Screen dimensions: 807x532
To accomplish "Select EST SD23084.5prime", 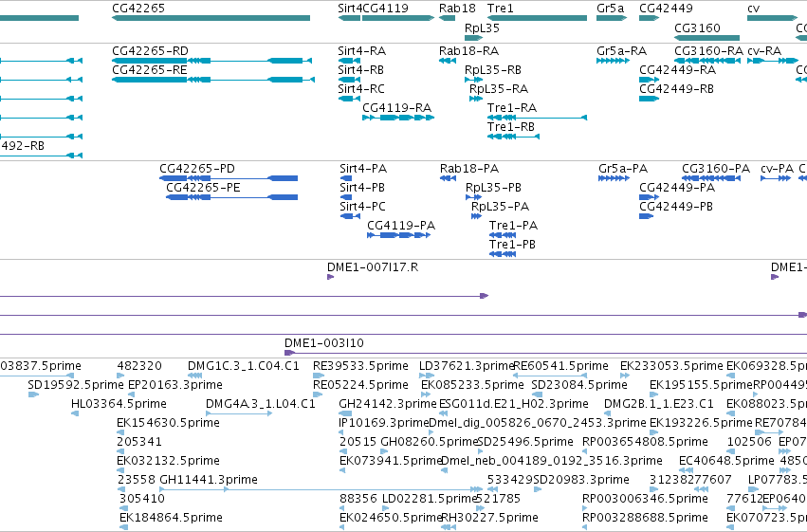I will pos(579,385).
